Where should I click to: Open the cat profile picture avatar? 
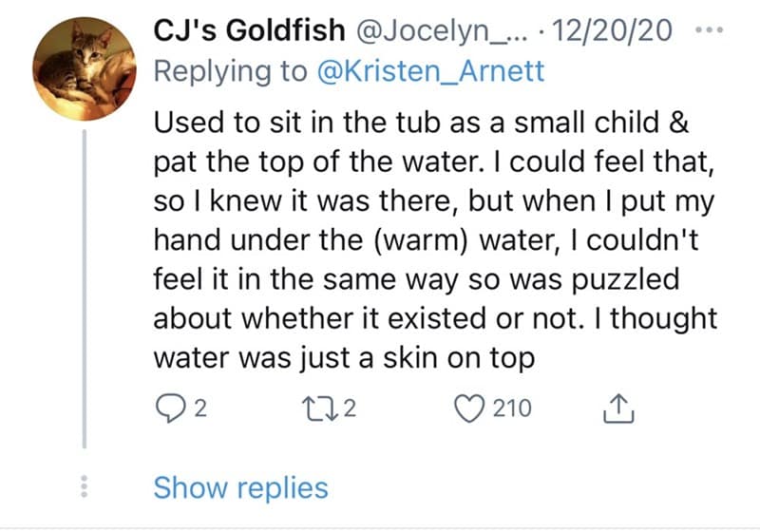(84, 69)
